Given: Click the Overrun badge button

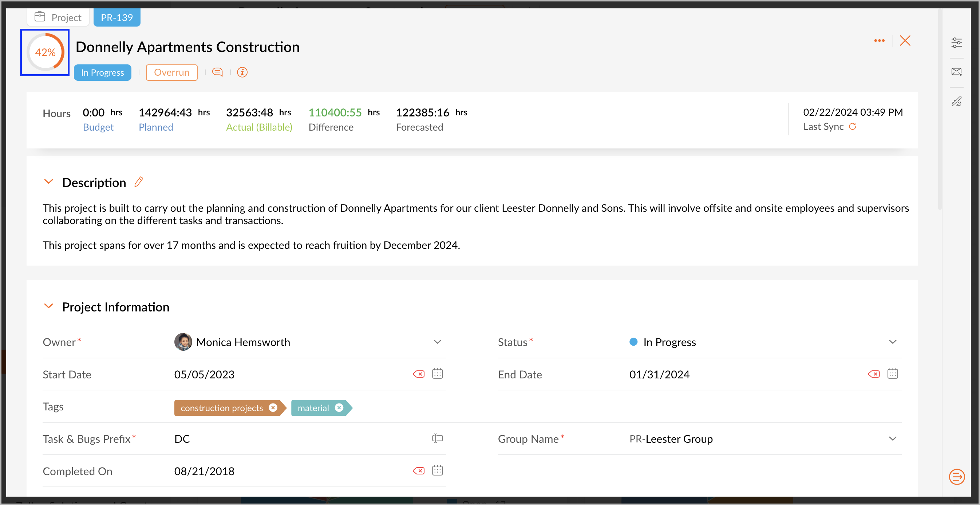Looking at the screenshot, I should (x=171, y=72).
